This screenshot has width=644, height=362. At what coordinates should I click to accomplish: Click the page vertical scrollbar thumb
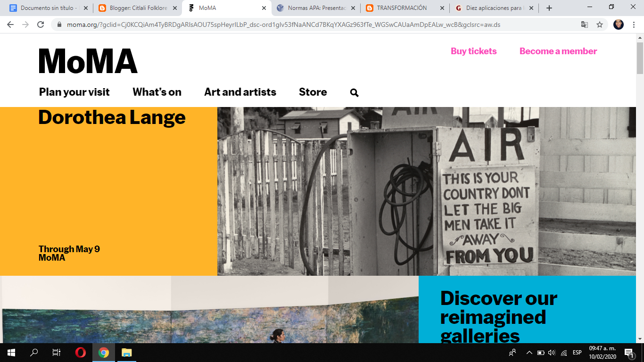coord(640,58)
